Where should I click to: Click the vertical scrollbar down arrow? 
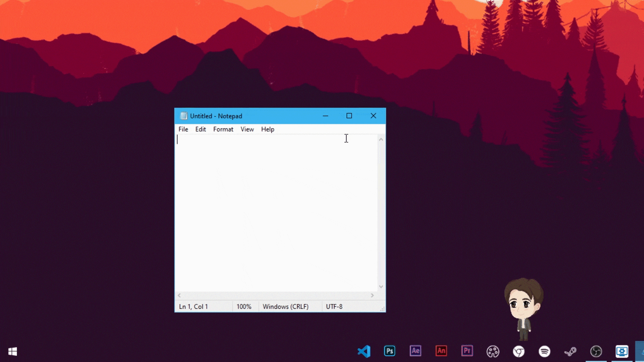tap(381, 287)
